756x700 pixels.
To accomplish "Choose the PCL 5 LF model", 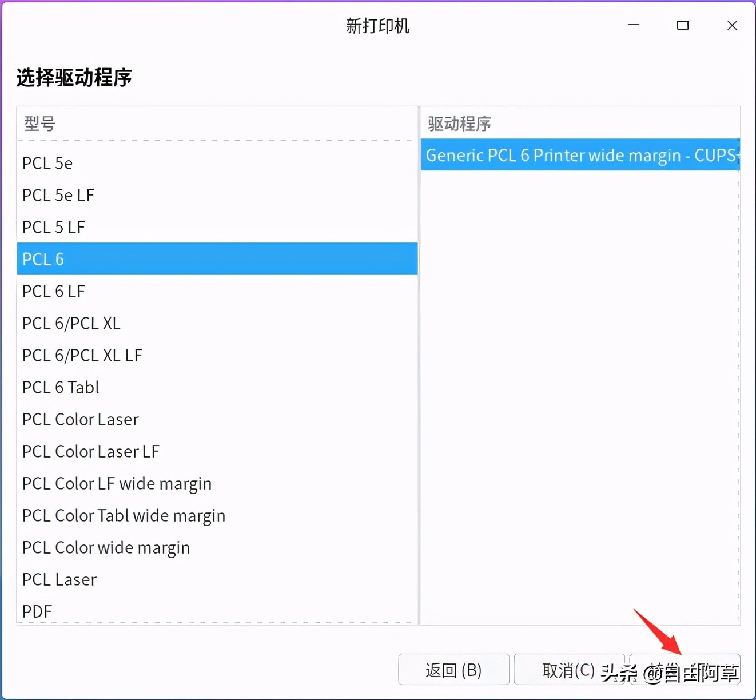I will [x=53, y=227].
